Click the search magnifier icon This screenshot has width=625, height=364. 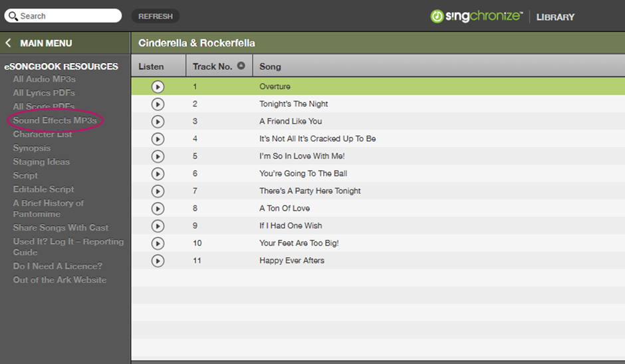(x=13, y=16)
